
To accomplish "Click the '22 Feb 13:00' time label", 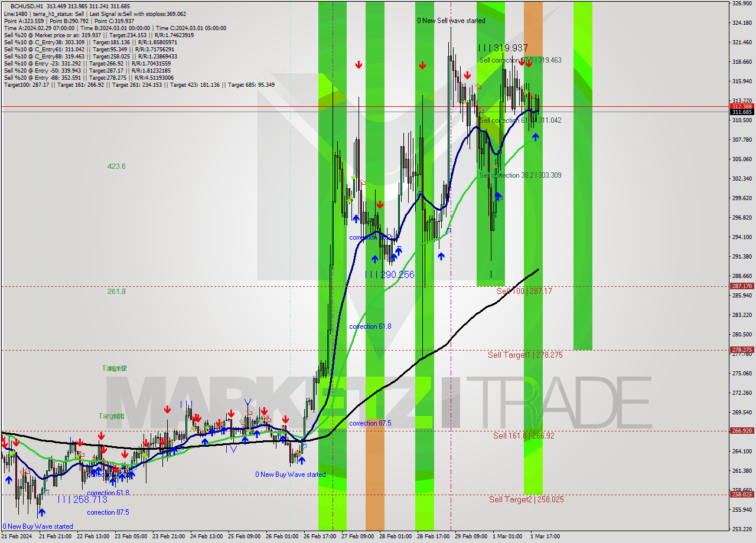I will [x=93, y=537].
